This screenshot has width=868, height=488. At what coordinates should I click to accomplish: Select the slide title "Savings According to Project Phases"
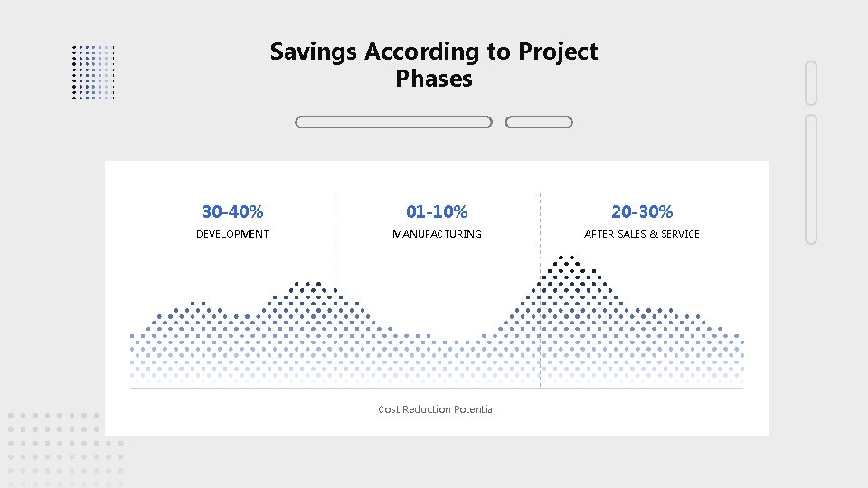point(434,65)
